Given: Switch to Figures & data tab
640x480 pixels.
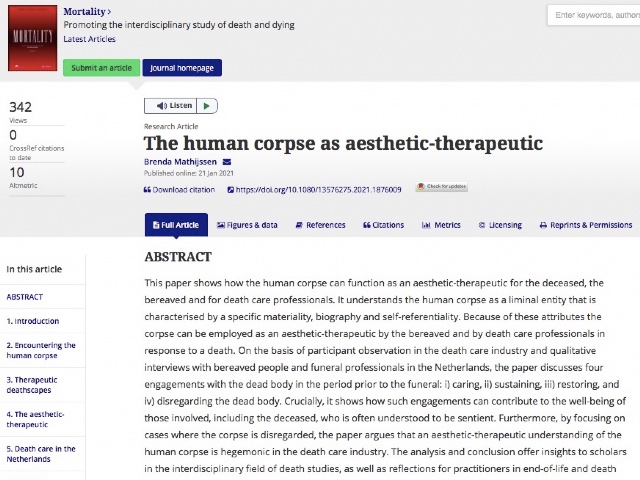Looking at the screenshot, I should [246, 225].
